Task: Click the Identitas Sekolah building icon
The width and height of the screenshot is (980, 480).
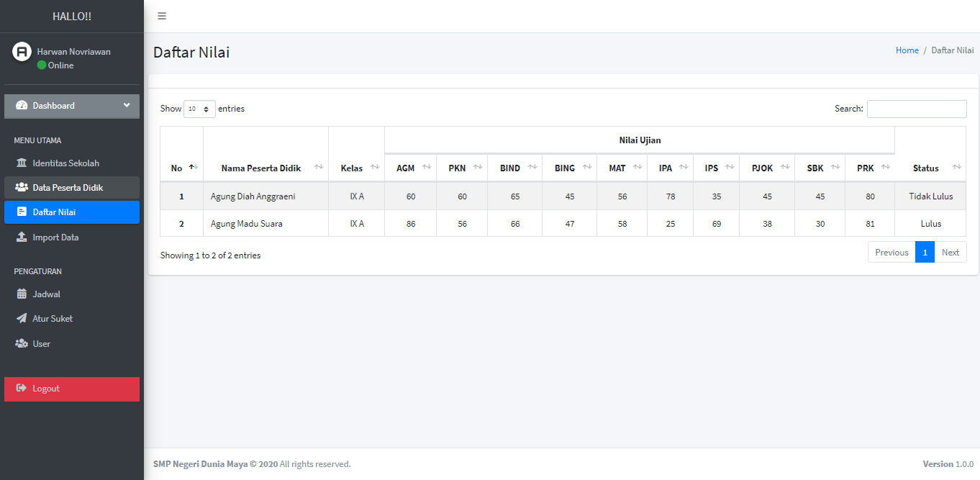Action: [x=22, y=163]
